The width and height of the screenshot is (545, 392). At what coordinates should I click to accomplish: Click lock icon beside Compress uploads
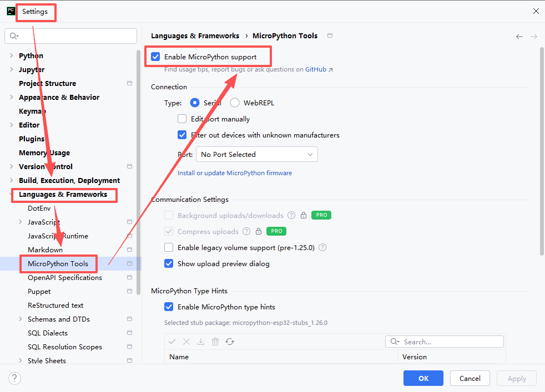[x=259, y=231]
